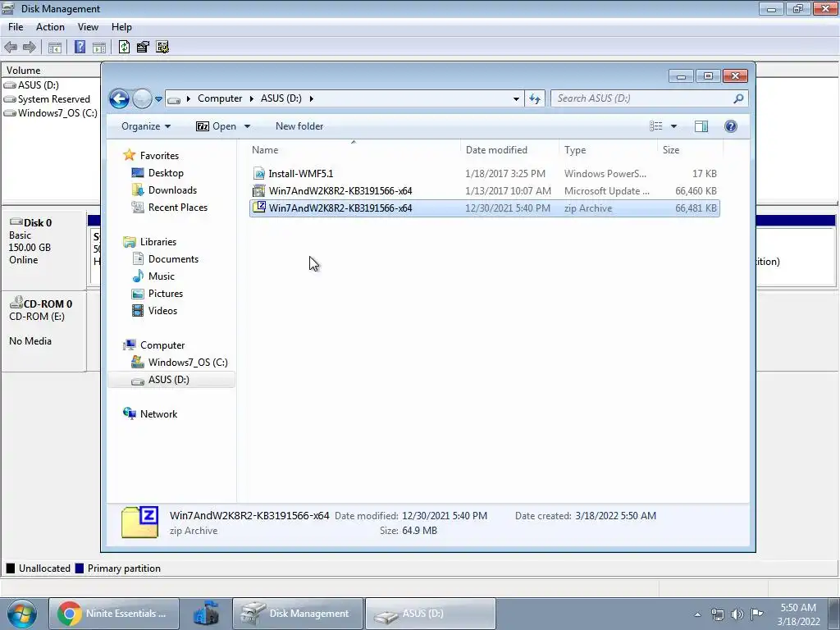Select Libraries in navigation pane
Image resolution: width=840 pixels, height=630 pixels.
(x=158, y=242)
